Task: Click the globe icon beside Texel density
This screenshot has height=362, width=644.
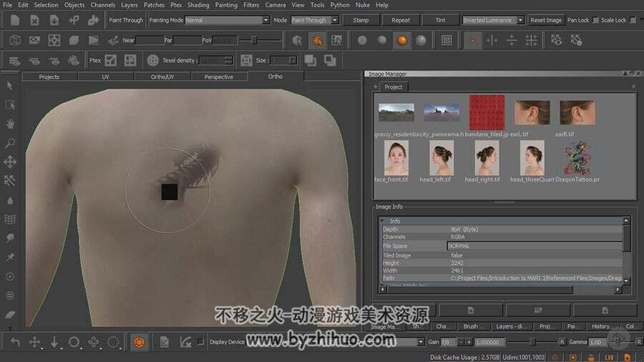Action: (152, 60)
